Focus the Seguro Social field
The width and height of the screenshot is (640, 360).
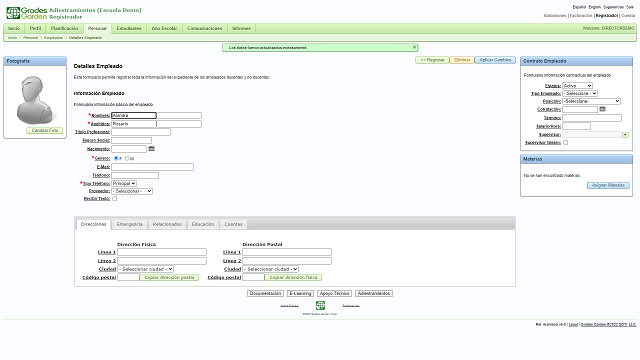pyautogui.click(x=131, y=140)
